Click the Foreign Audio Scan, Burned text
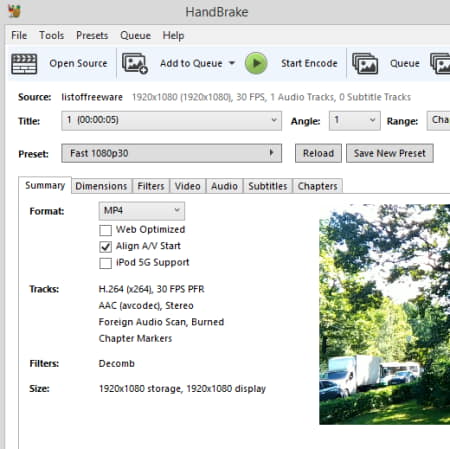 [x=161, y=322]
